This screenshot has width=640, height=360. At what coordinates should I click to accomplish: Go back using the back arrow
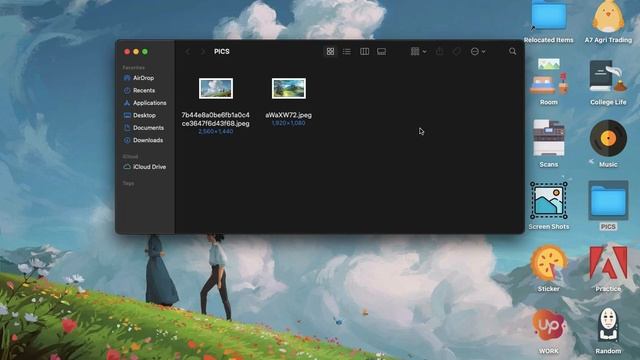(x=188, y=52)
